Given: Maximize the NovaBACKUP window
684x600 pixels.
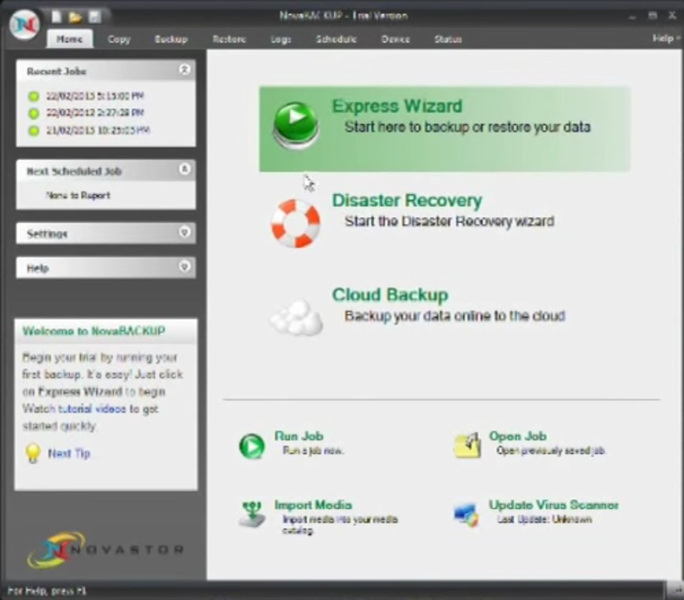Looking at the screenshot, I should (x=652, y=16).
